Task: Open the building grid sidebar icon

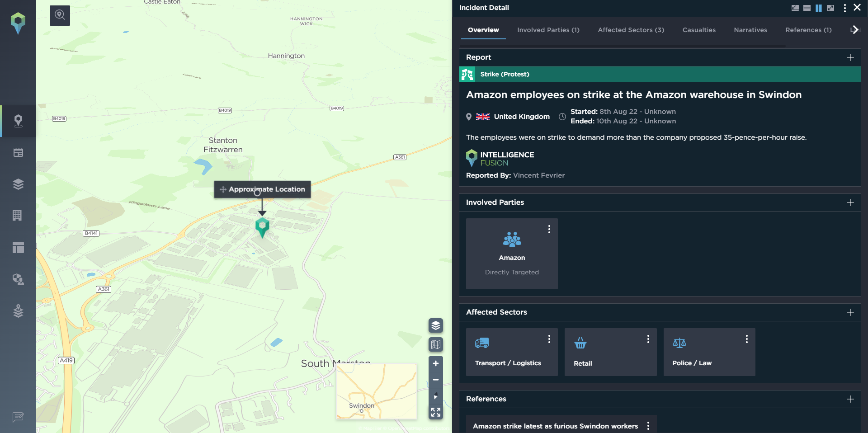Action: pyautogui.click(x=18, y=216)
